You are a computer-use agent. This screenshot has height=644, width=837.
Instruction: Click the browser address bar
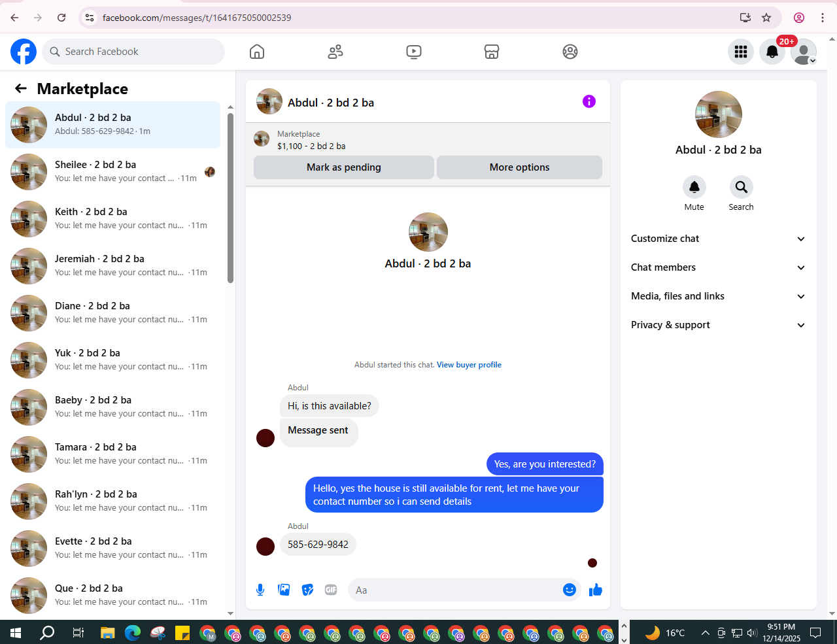418,18
